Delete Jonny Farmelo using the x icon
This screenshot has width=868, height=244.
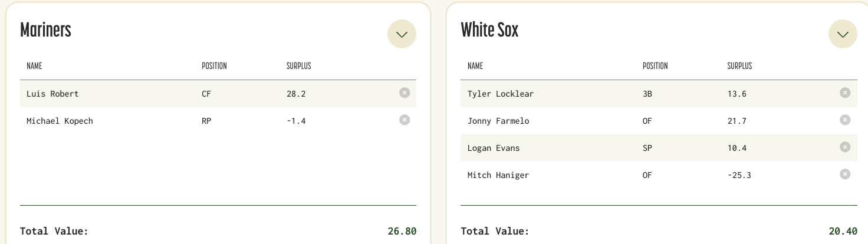tap(845, 120)
